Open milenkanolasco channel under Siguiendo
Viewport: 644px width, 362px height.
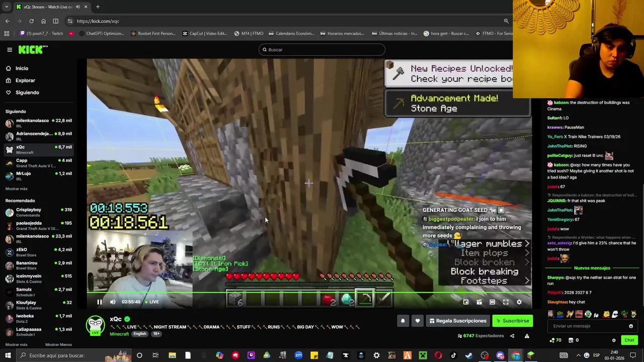39,123
